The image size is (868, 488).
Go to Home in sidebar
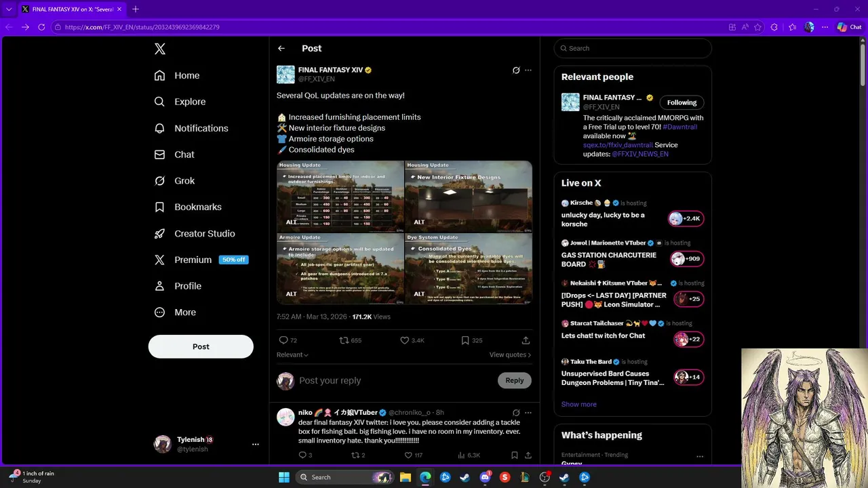pyautogui.click(x=177, y=75)
